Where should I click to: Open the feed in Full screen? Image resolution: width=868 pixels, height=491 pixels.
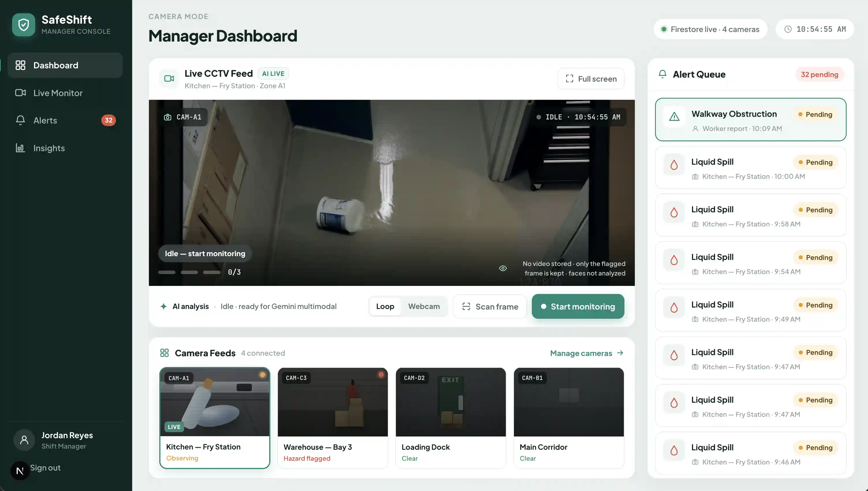point(591,78)
